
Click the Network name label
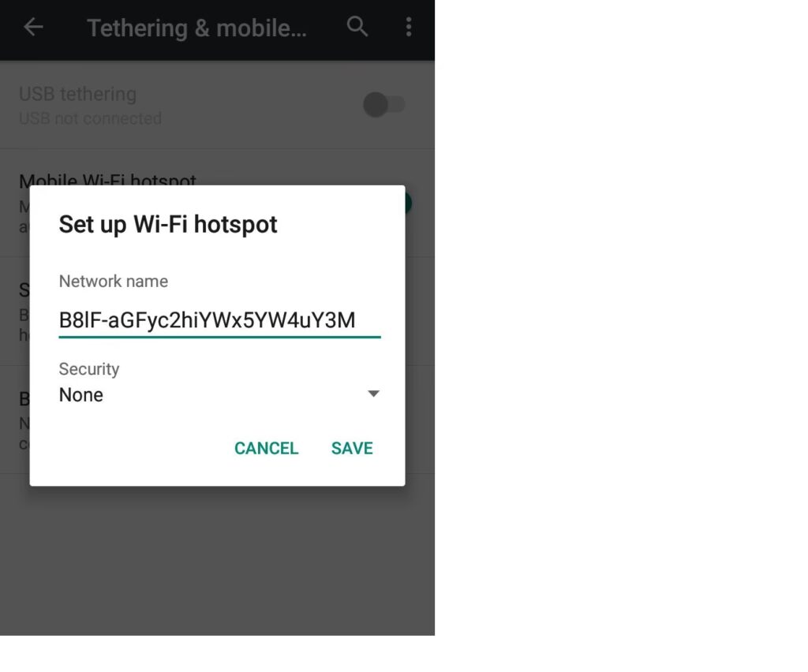tap(114, 281)
